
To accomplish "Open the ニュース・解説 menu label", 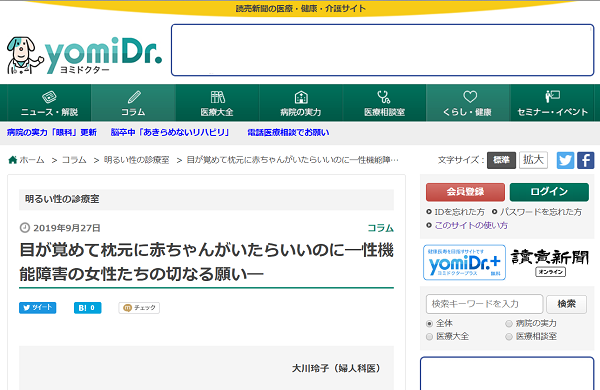I will 49,112.
